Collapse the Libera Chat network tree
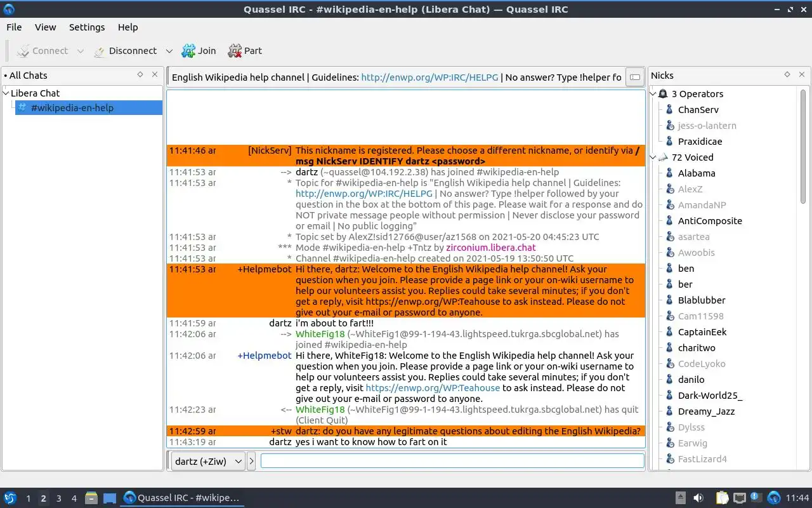This screenshot has height=508, width=812. click(6, 93)
